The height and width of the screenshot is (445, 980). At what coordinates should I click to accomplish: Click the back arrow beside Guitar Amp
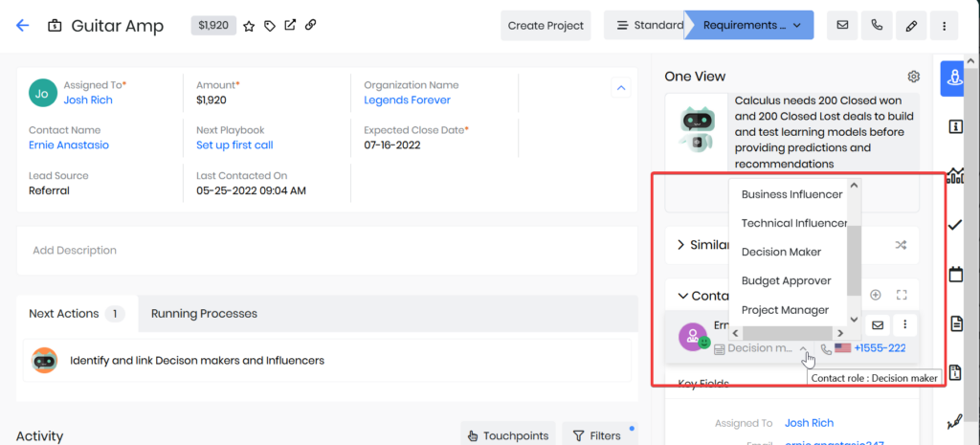[23, 26]
